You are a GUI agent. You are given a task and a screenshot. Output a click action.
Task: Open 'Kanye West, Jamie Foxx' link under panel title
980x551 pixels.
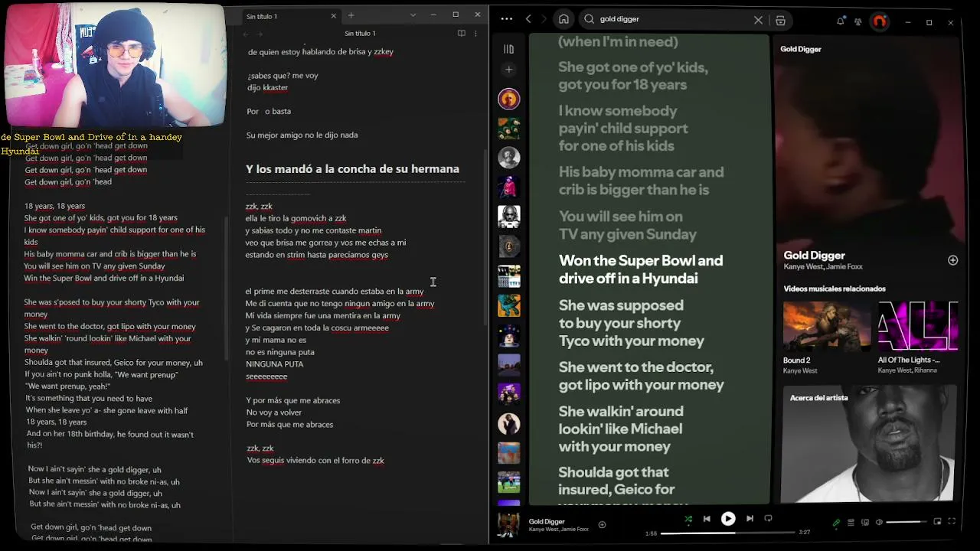[x=823, y=267]
